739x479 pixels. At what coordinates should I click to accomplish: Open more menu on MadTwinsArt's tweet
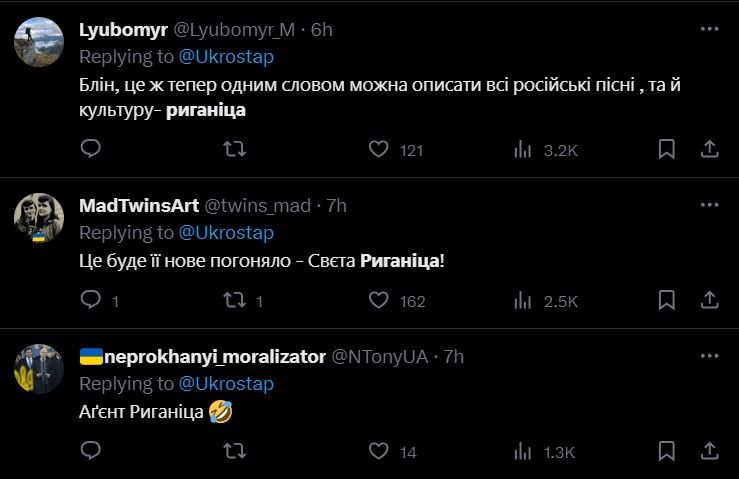(x=709, y=205)
